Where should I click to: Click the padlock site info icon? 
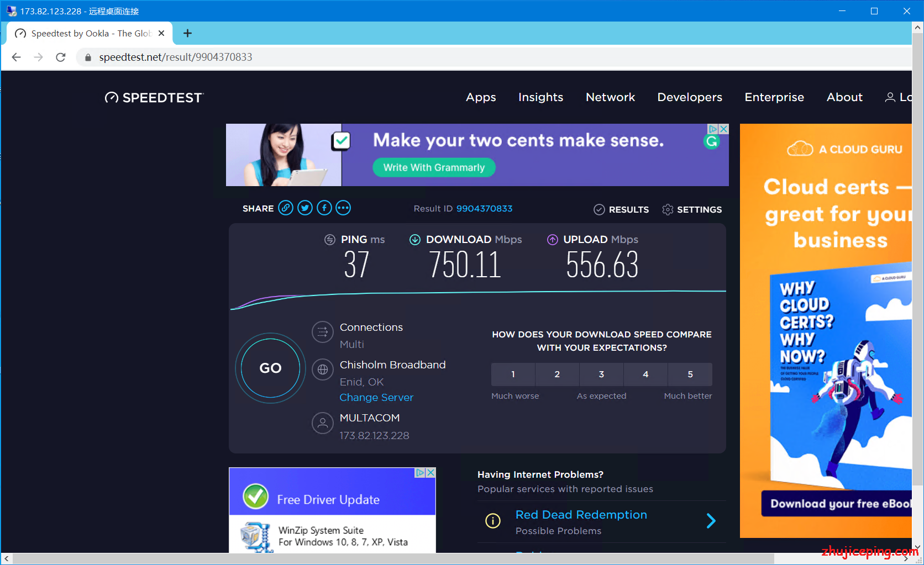click(88, 57)
